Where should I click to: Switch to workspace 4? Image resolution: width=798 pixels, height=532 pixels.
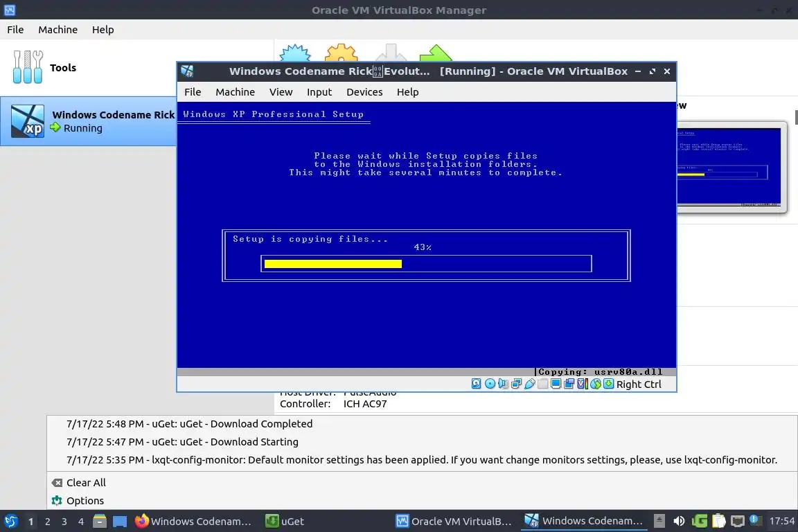81,522
